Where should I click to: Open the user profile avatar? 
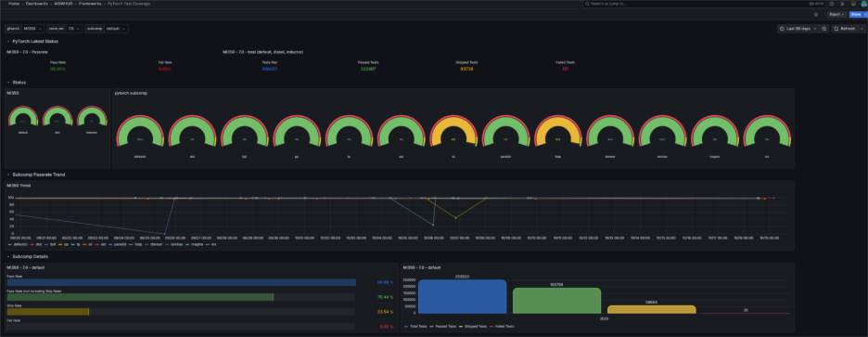coord(863,4)
